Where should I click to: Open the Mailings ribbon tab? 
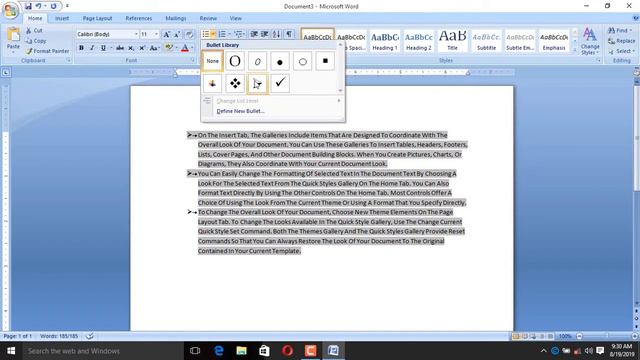[x=176, y=18]
